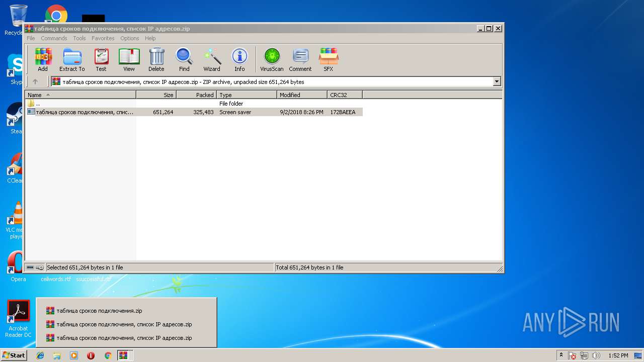Sort by the Packed column header
The image size is (644, 362).
coord(196,95)
